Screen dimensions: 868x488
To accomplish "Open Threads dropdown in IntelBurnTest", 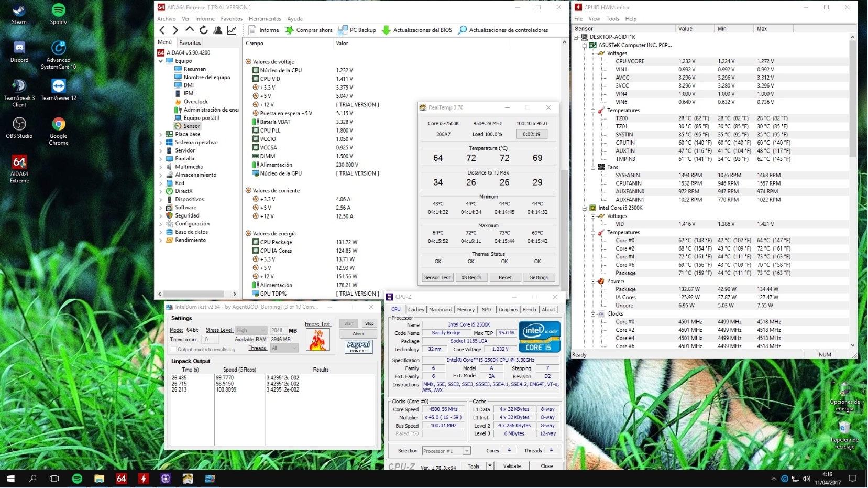I will [284, 348].
